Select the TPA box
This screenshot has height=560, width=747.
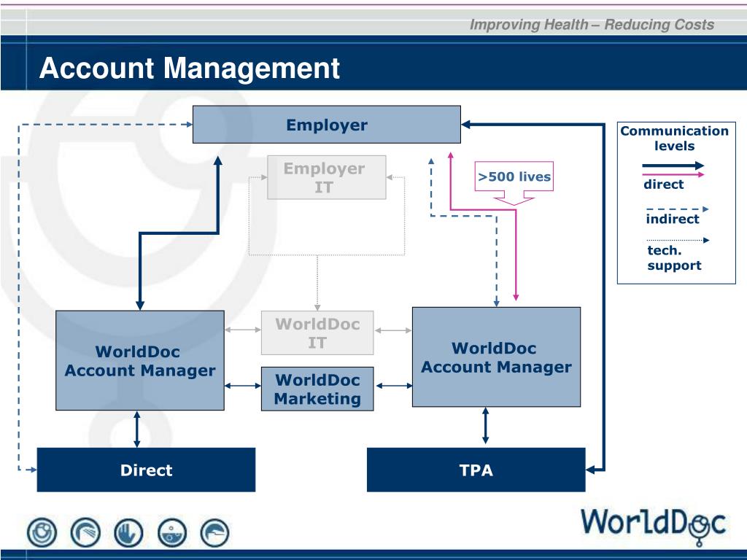coord(476,470)
